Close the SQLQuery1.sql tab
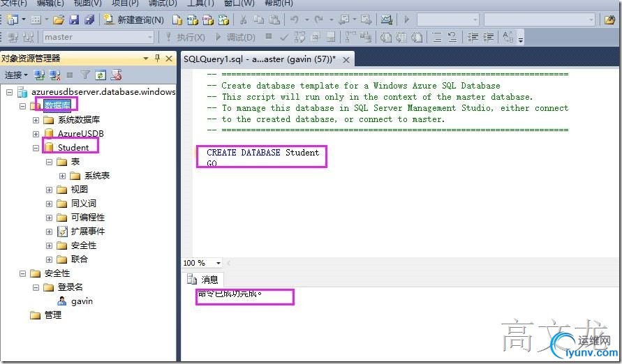The width and height of the screenshot is (622, 364). pos(346,60)
